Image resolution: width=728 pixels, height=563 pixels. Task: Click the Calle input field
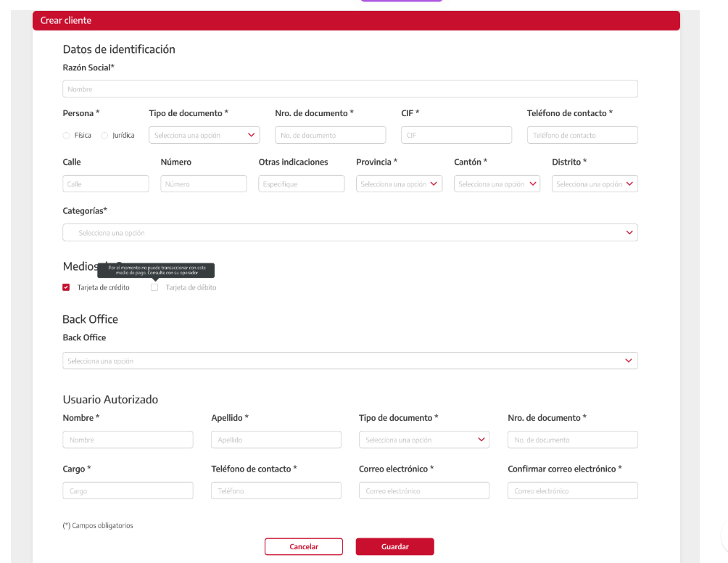coord(106,184)
